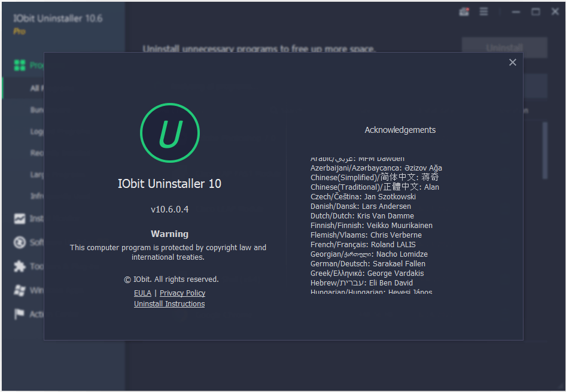Click the Azerbaijani: Əzizov Ağa line
Viewport: 566px width, 392px height.
point(376,168)
